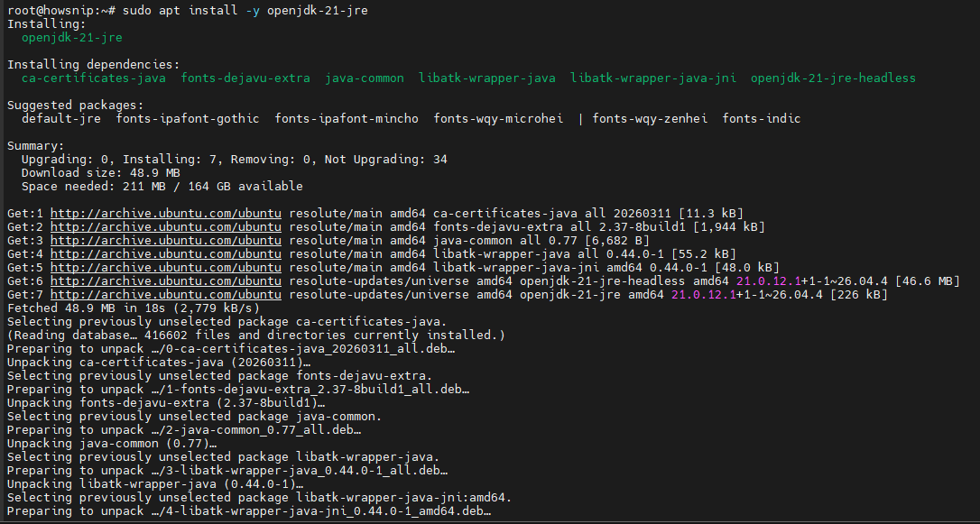Click 'fonts-wqy-zenhei' in suggested packages
The height and width of the screenshot is (524, 980).
click(650, 119)
